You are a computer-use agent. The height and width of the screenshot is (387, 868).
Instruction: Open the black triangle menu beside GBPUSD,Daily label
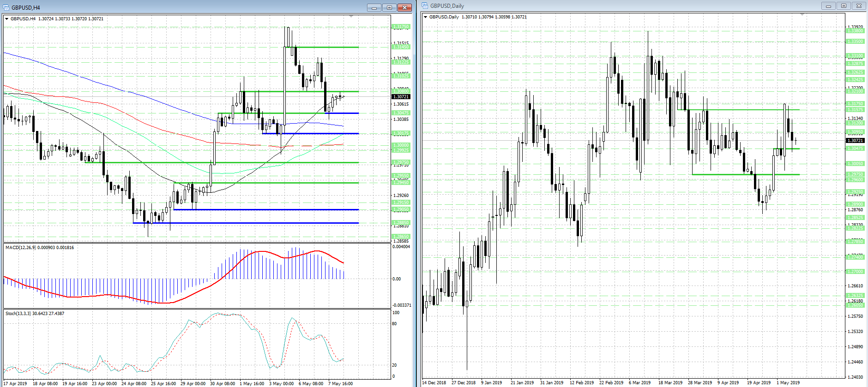(425, 17)
